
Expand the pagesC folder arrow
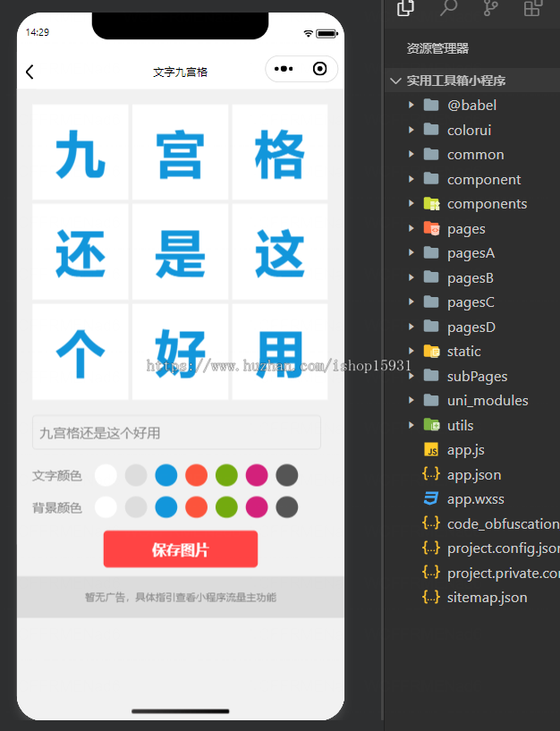pos(411,302)
